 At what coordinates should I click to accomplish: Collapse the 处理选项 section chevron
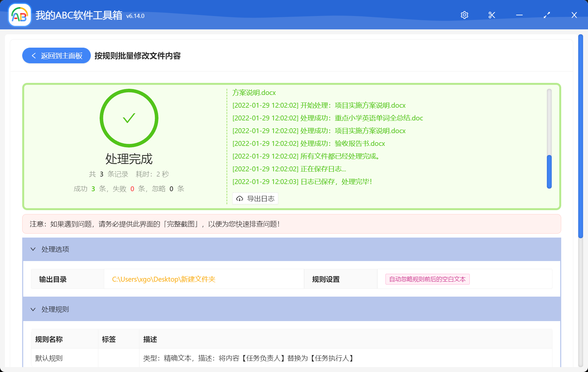pyautogui.click(x=33, y=249)
